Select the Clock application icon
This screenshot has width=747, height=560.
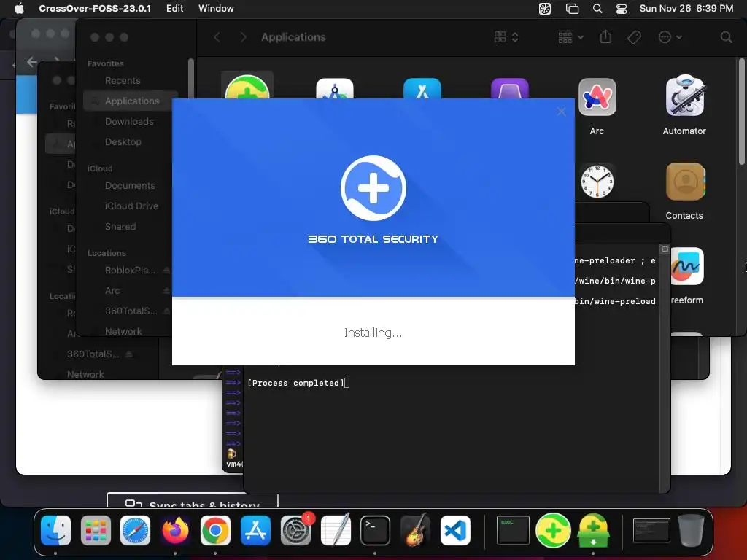coord(597,182)
